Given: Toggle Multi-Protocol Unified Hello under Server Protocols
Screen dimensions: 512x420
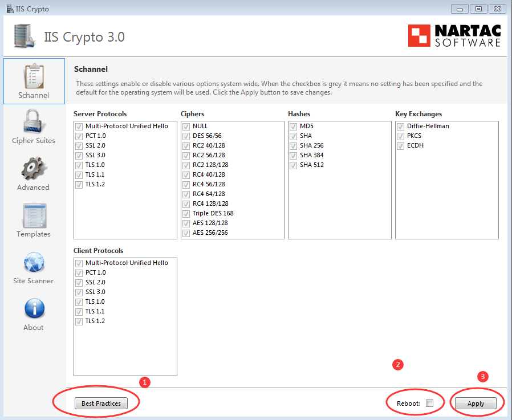Looking at the screenshot, I should click(x=79, y=127).
